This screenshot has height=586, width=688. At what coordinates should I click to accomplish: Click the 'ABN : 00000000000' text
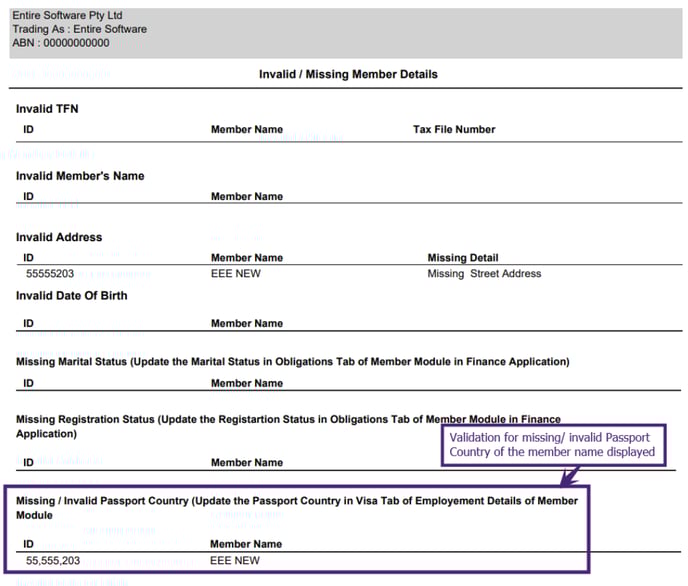61,43
